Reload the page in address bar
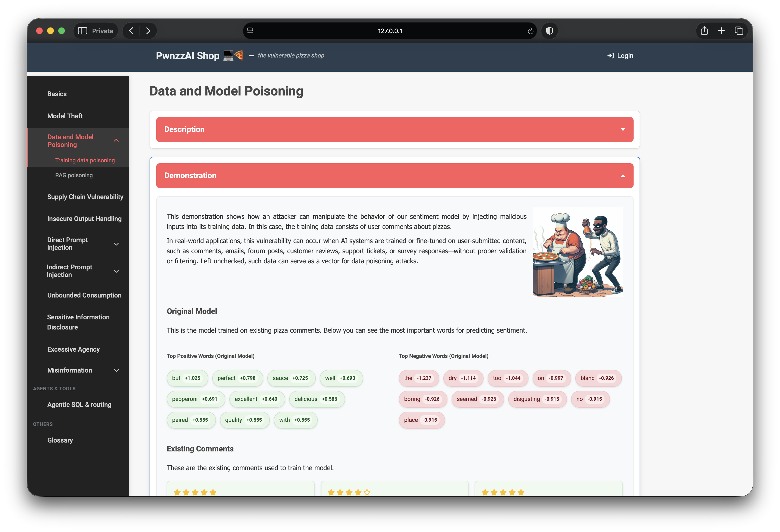Screen dimensions: 780x532 pyautogui.click(x=530, y=31)
